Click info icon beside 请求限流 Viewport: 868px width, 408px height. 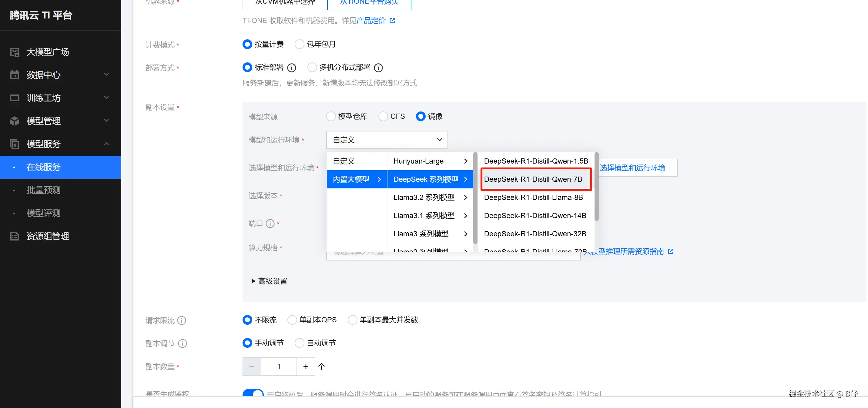[182, 320]
